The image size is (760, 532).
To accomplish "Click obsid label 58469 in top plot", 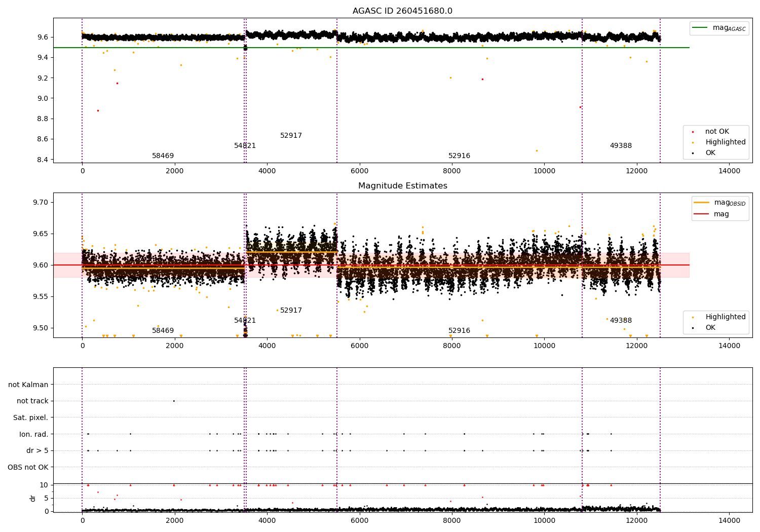I will pyautogui.click(x=163, y=156).
